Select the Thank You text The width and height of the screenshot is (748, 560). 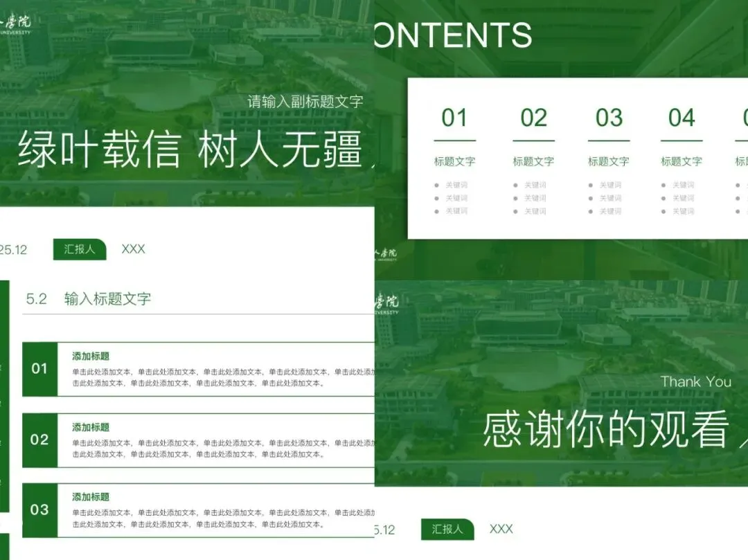pyautogui.click(x=696, y=381)
